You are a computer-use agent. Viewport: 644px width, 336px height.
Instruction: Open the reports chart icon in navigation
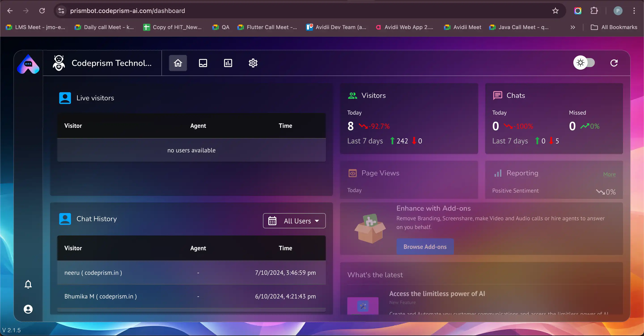click(228, 63)
